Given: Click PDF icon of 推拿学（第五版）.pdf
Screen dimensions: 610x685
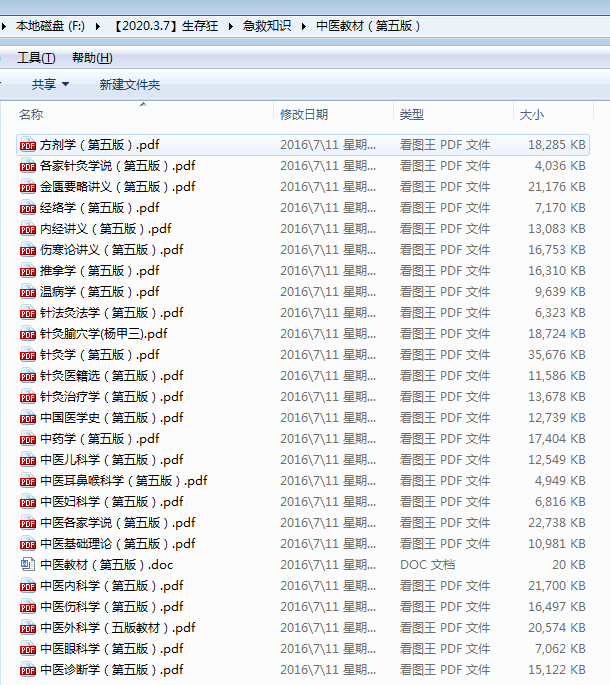Looking at the screenshot, I should (28, 270).
